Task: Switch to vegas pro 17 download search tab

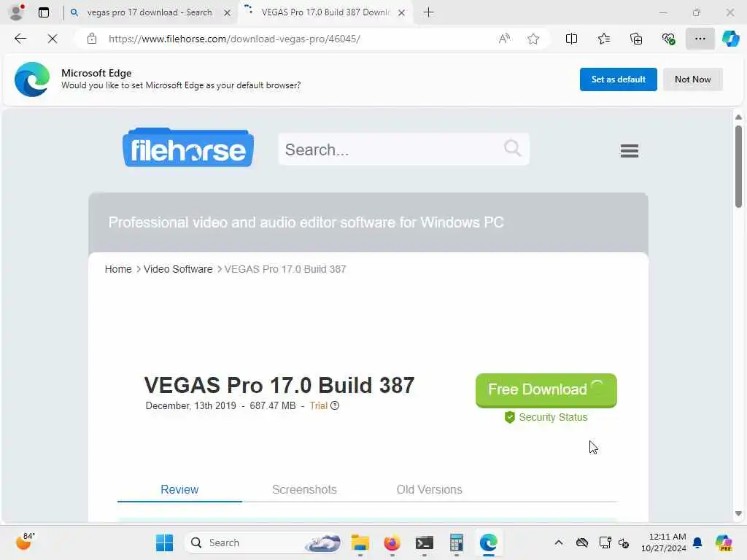Action: click(149, 12)
